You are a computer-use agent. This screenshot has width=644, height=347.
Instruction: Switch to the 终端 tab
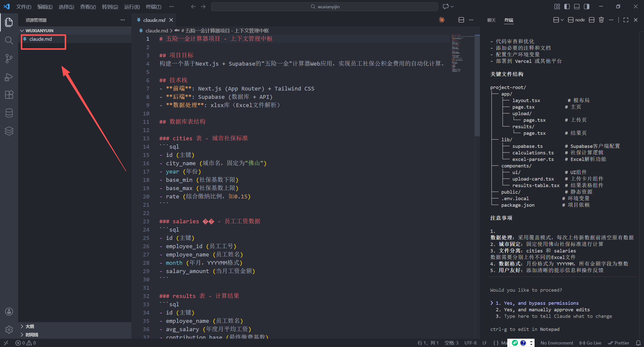pos(509,20)
